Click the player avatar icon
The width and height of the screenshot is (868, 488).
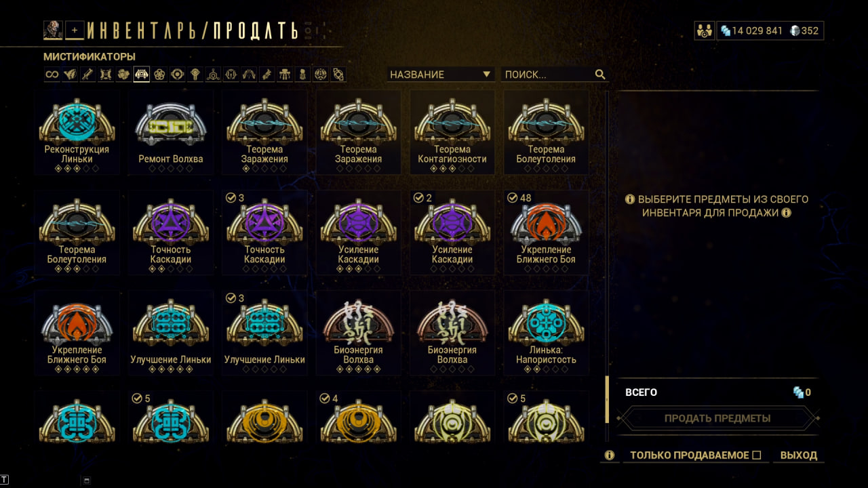53,30
